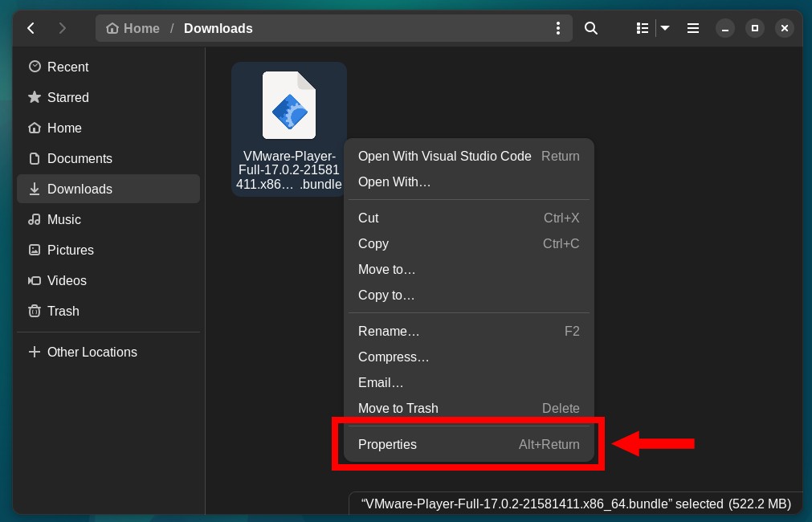Switch to list view

pos(643,28)
